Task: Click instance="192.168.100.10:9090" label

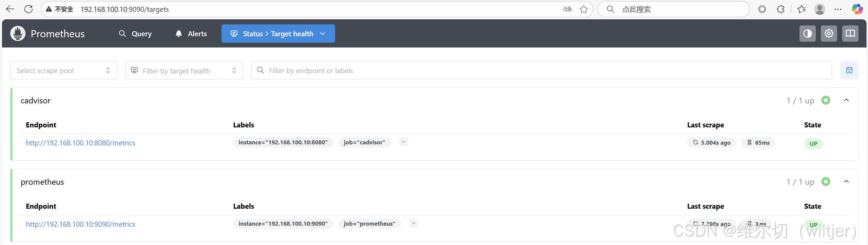Action: [x=283, y=224]
